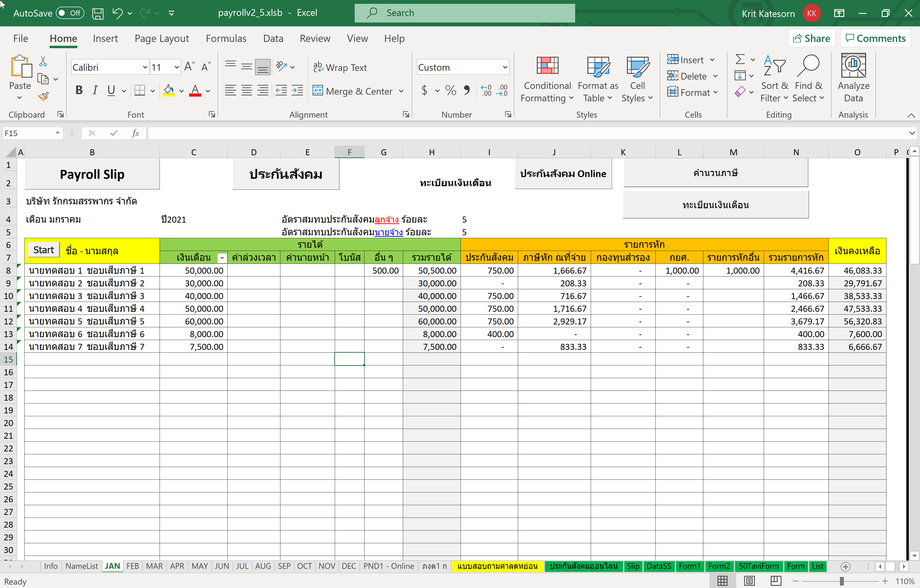Toggle AutoSave switch on
The image size is (920, 588).
(x=70, y=13)
